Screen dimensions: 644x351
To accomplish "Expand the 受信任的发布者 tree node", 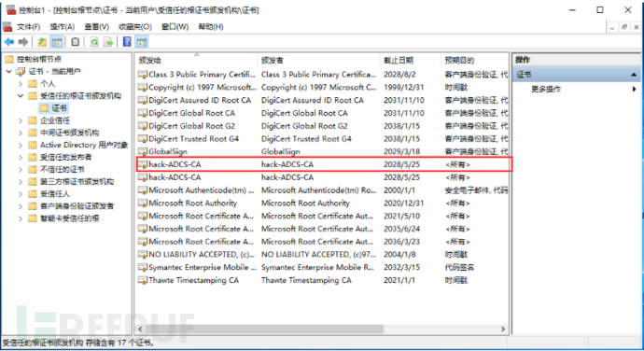I will click(x=21, y=157).
